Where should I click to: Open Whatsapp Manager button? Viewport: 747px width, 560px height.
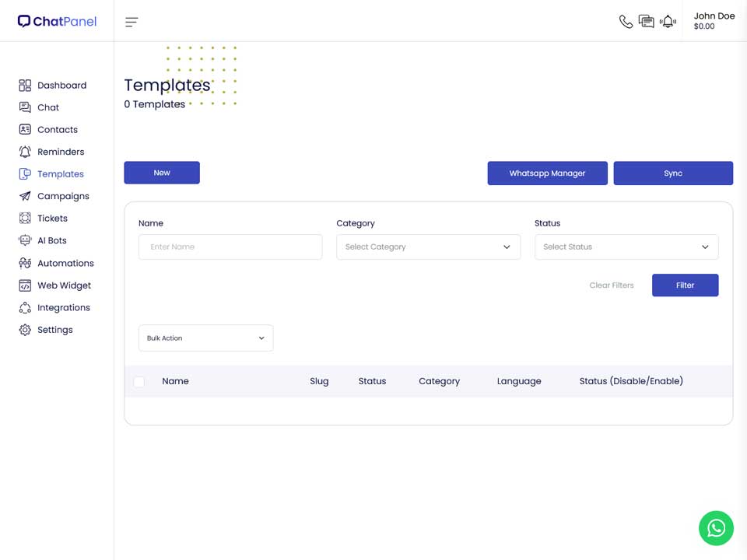pos(547,173)
